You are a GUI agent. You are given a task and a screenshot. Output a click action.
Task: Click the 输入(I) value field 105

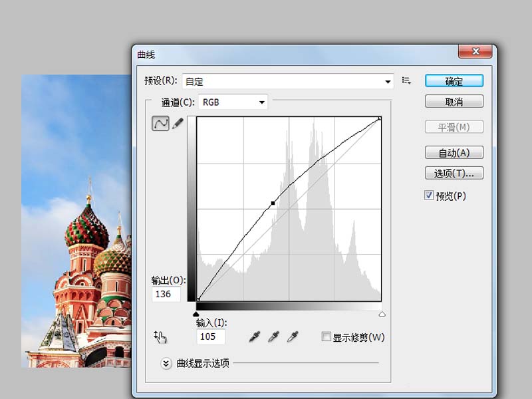tap(211, 336)
